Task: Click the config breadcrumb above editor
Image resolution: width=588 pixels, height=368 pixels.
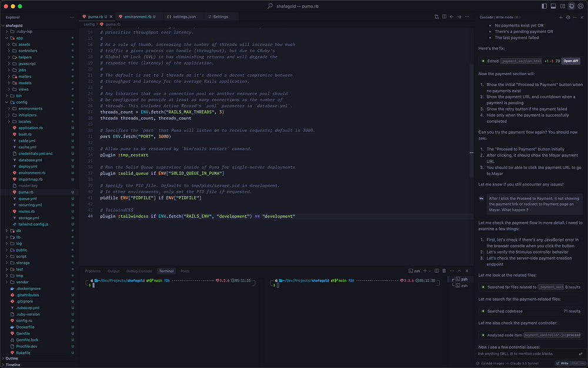Action: coord(89,24)
